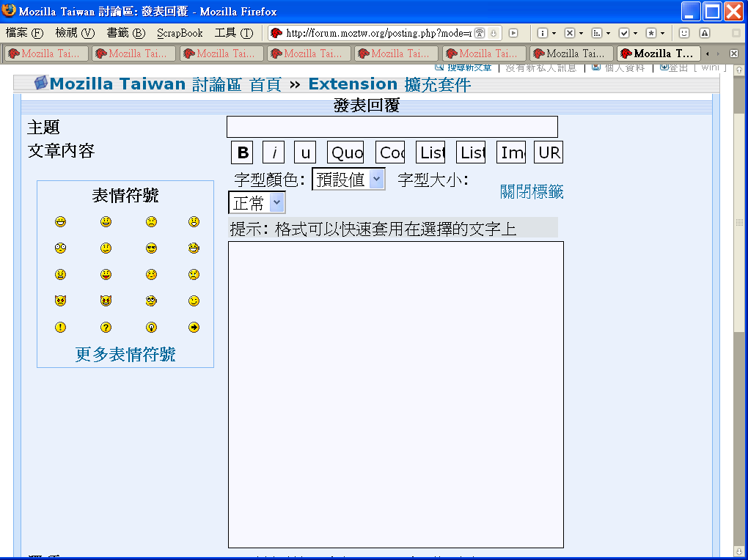Viewport: 748px width, 560px height.
Task: Open the font color 預設值 dropdown
Action: tap(349, 180)
